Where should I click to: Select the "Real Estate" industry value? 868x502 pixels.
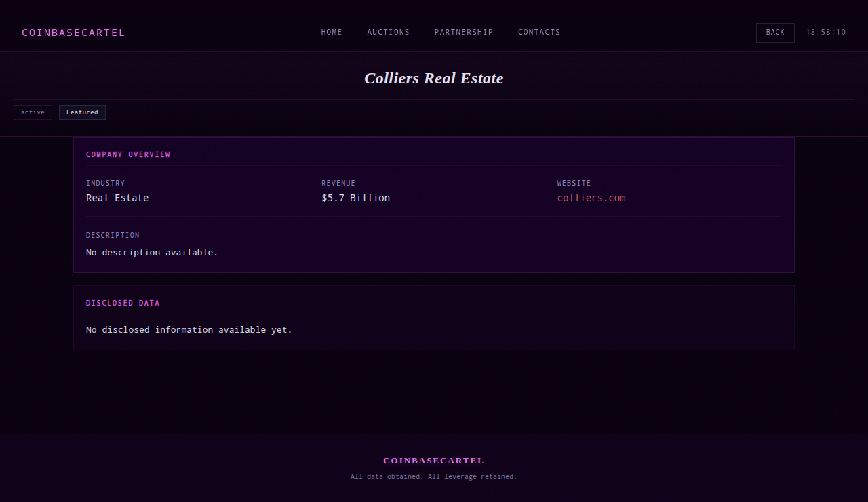[117, 198]
